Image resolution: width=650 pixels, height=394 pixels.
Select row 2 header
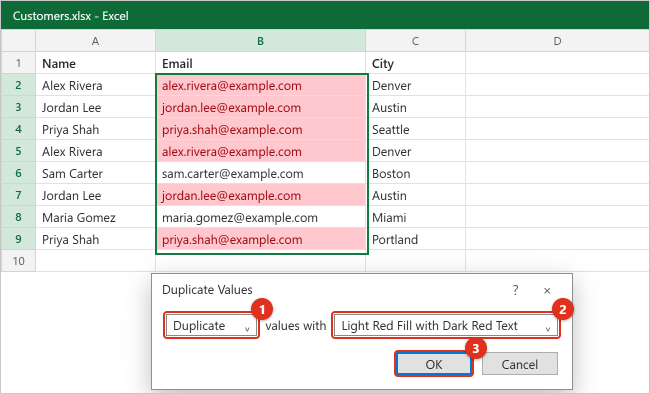pos(18,85)
